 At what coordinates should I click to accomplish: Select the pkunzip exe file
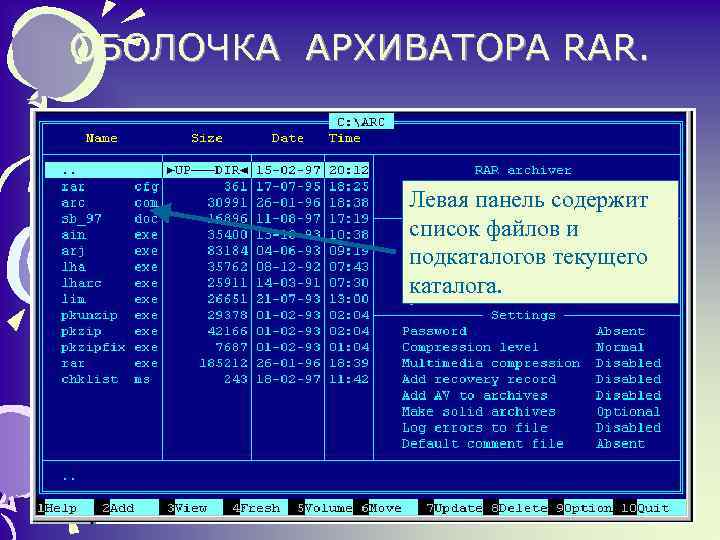coord(207,315)
